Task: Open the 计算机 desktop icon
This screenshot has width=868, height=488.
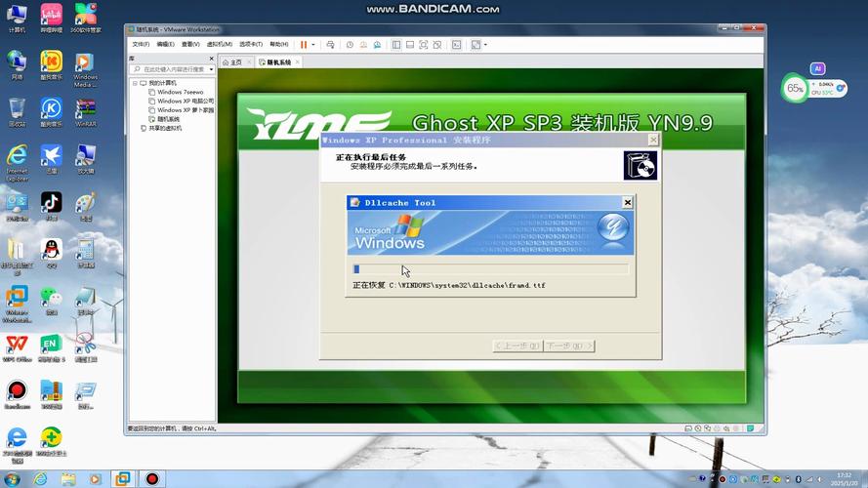Action: point(17,18)
